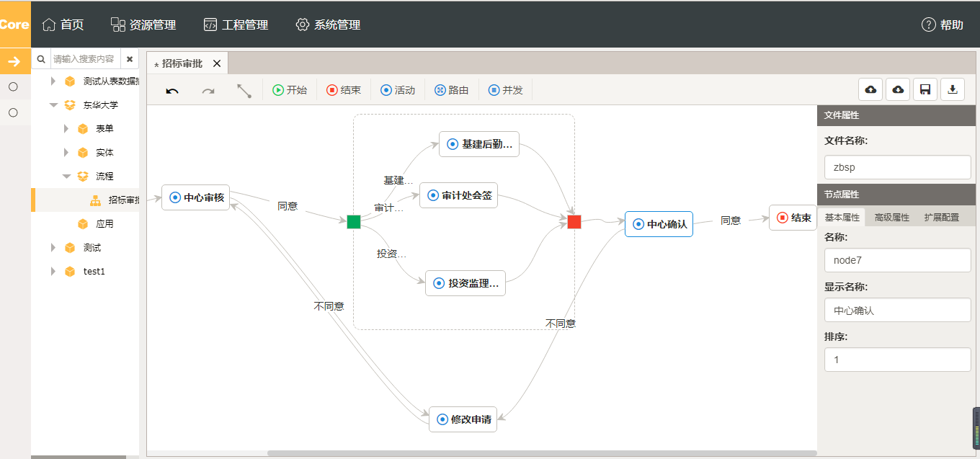The height and width of the screenshot is (459, 980).
Task: Collapse the 东华大学 tree node
Action: (x=53, y=105)
